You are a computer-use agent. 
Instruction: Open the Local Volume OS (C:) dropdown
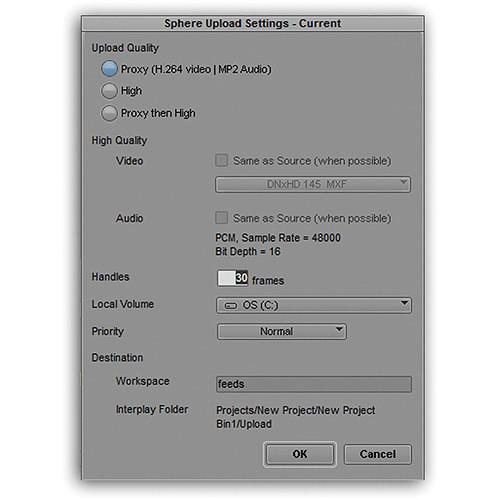pyautogui.click(x=314, y=305)
